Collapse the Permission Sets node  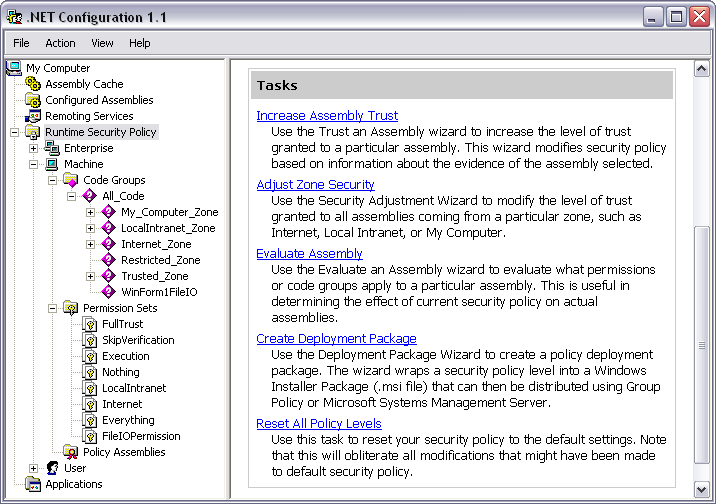pos(53,309)
